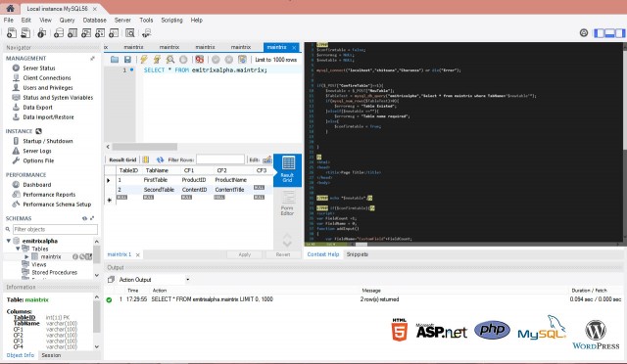The height and width of the screenshot is (364, 627).
Task: Open the Scripting menu
Action: point(171,20)
